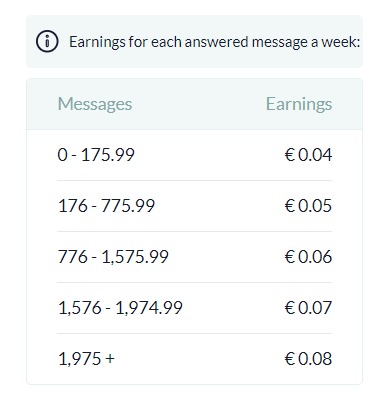Select the 176 - 775.99 messages range
The height and width of the screenshot is (412, 387).
click(106, 206)
